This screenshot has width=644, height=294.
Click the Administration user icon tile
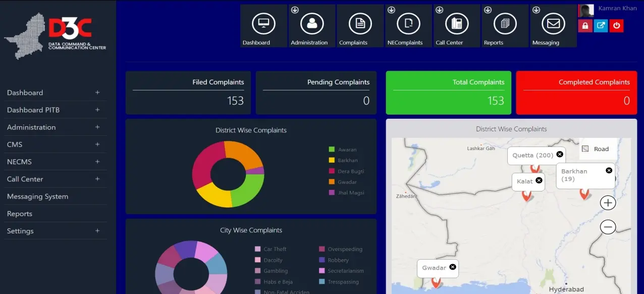tap(312, 24)
